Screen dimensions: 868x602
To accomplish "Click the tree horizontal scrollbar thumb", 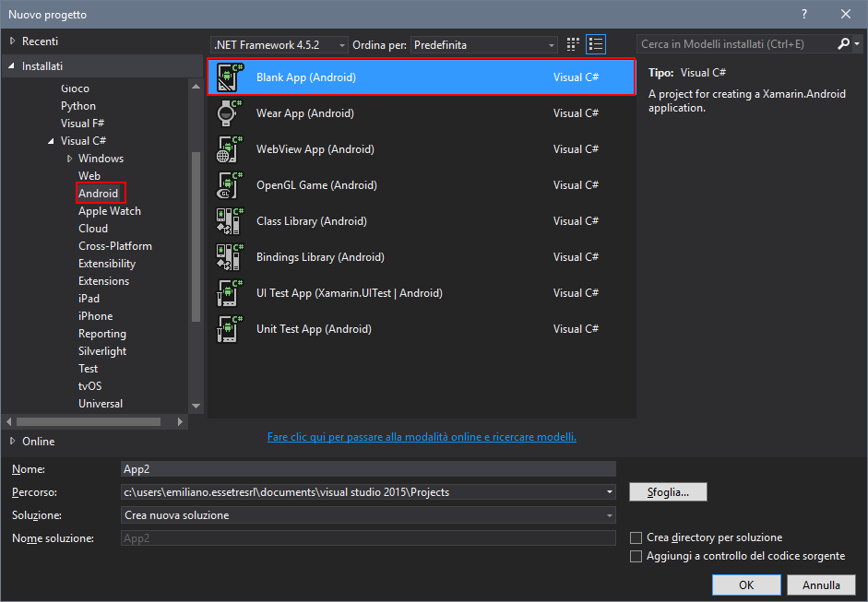I will 89,421.
